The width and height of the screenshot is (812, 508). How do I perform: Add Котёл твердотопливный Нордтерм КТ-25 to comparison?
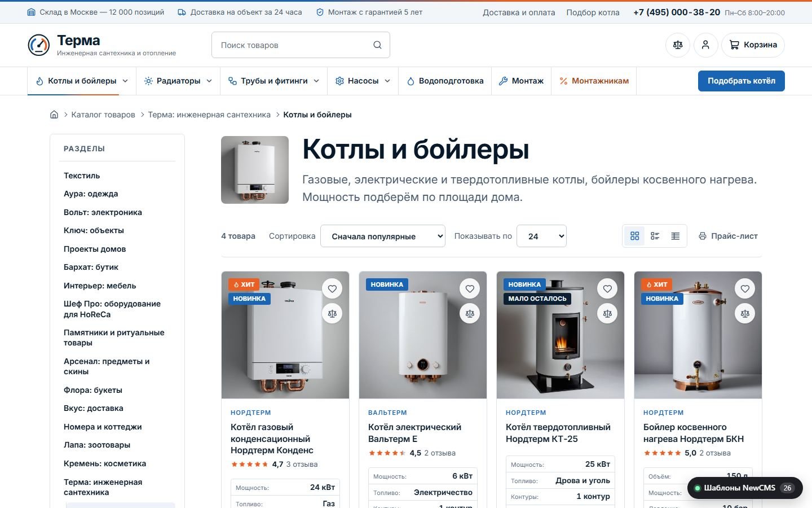tap(607, 314)
